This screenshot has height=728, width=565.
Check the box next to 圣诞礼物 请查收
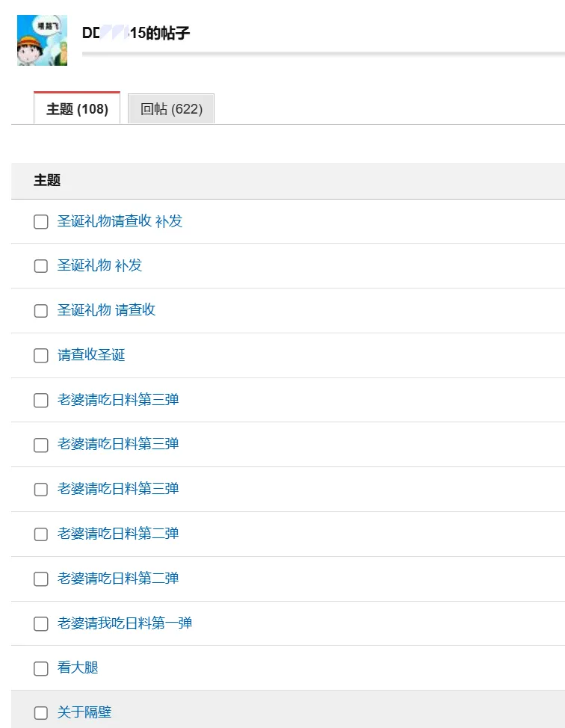coord(41,311)
